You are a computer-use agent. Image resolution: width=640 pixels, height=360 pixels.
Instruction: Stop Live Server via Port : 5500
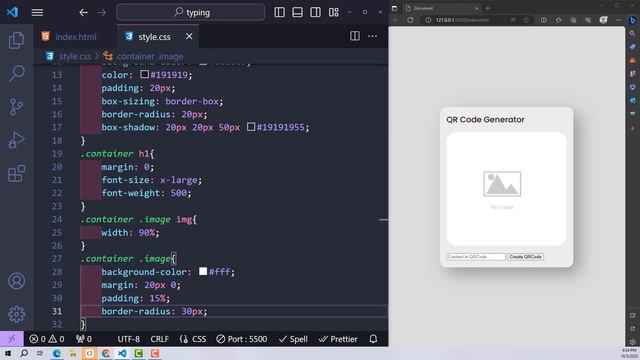[242, 339]
